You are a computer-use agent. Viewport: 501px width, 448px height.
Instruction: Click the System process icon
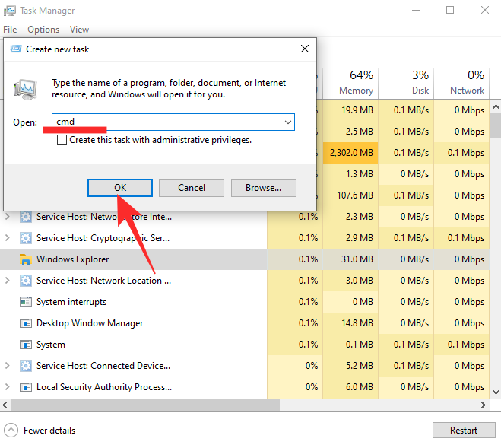click(x=26, y=345)
